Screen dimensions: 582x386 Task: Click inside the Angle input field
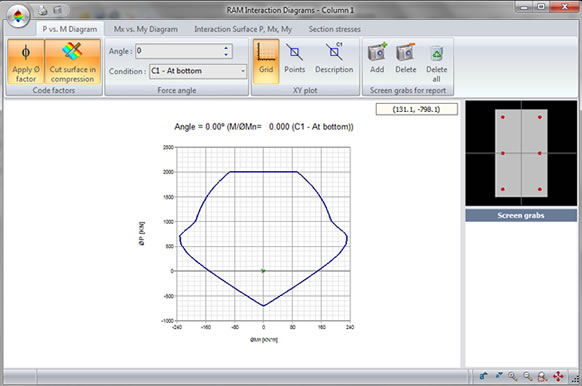(179, 51)
